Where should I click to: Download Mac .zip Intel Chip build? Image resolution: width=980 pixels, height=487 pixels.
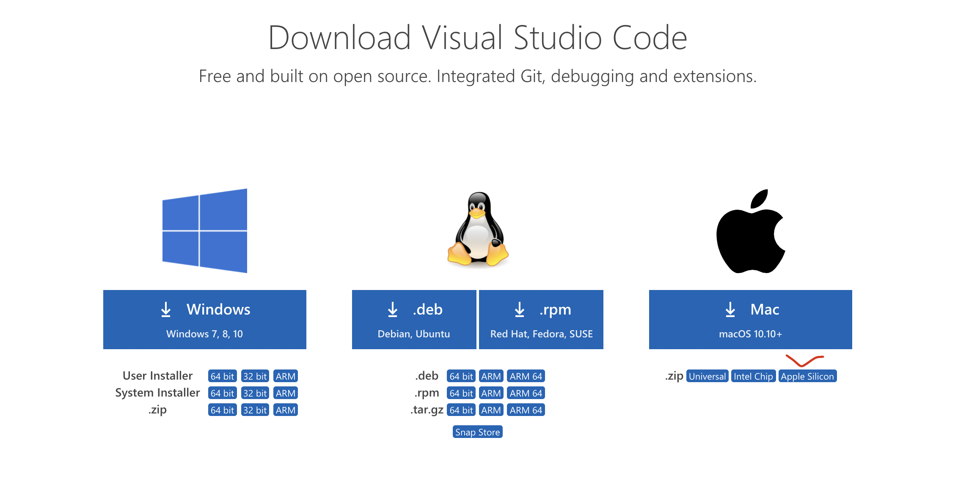pos(754,376)
